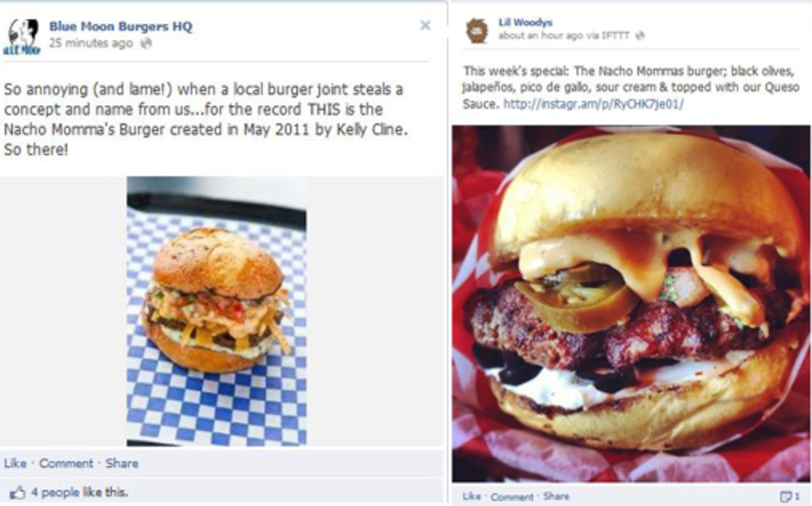Like the Lil Woodys post
812x506 pixels.
(471, 496)
